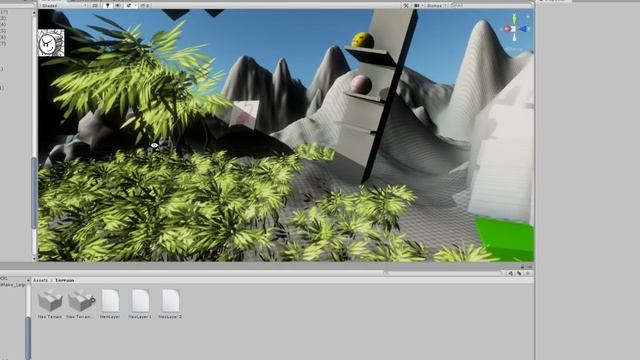This screenshot has height=360, width=640.
Task: Select the first New Terrain asset
Action: point(50,304)
